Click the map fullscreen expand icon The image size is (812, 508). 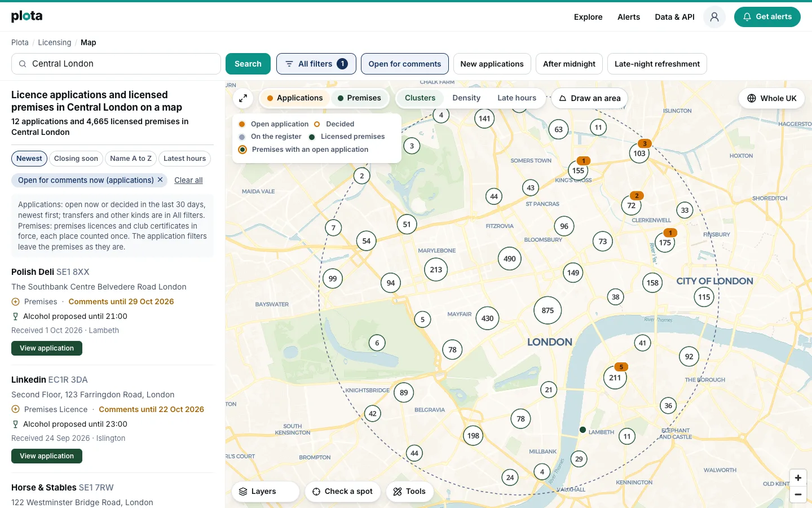[x=243, y=98]
